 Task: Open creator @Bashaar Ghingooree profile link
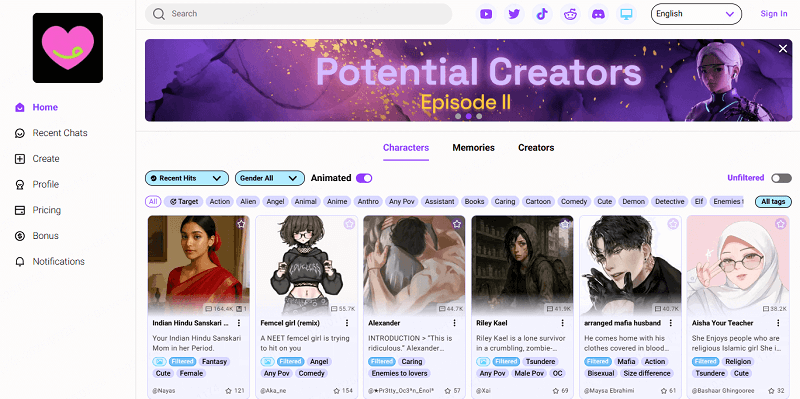722,390
